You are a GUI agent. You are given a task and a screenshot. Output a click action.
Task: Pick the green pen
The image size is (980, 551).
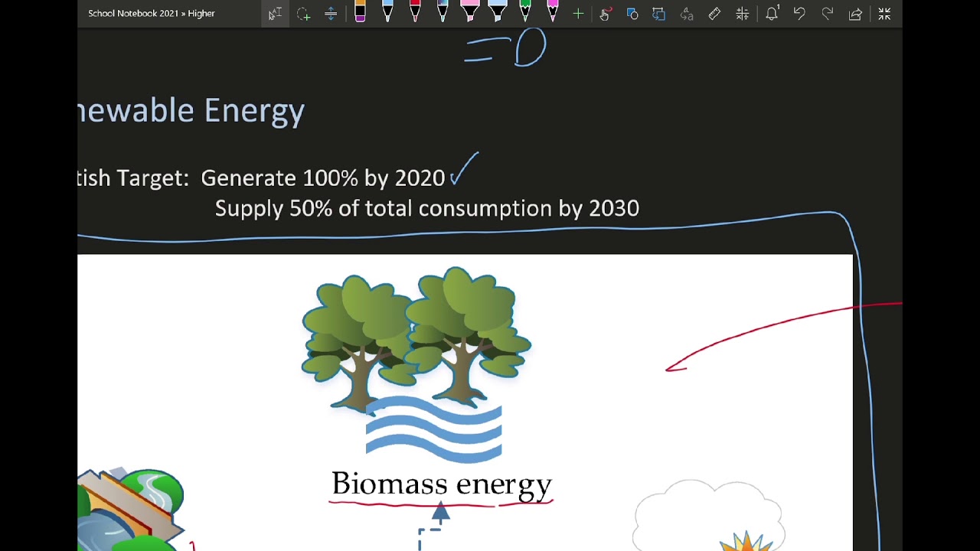coord(525,12)
